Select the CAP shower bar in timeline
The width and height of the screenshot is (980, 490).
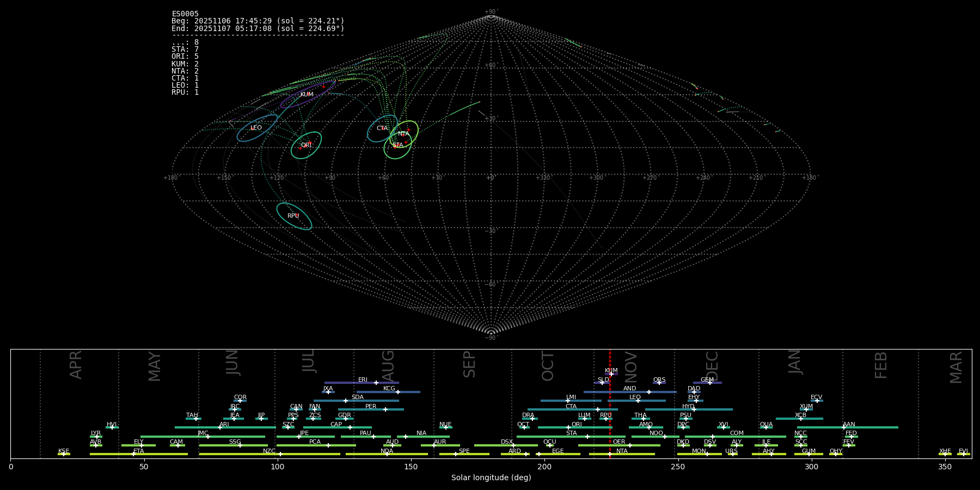tap(338, 427)
